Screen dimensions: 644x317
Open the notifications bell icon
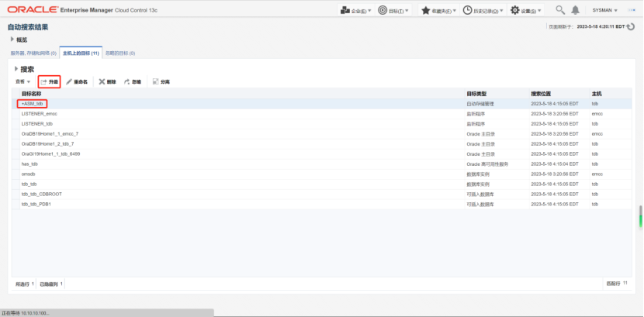click(576, 10)
